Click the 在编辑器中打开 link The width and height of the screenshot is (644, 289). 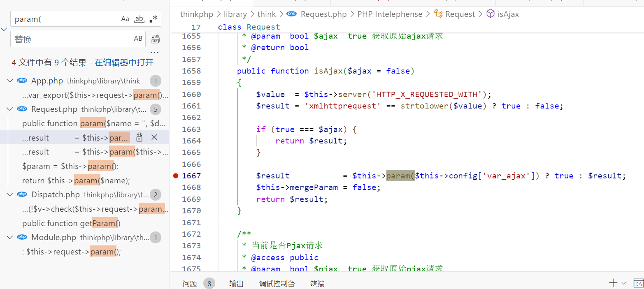click(x=124, y=62)
